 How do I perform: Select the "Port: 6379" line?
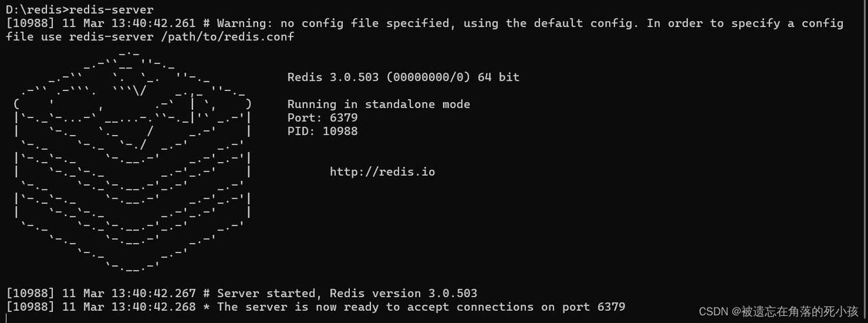322,118
